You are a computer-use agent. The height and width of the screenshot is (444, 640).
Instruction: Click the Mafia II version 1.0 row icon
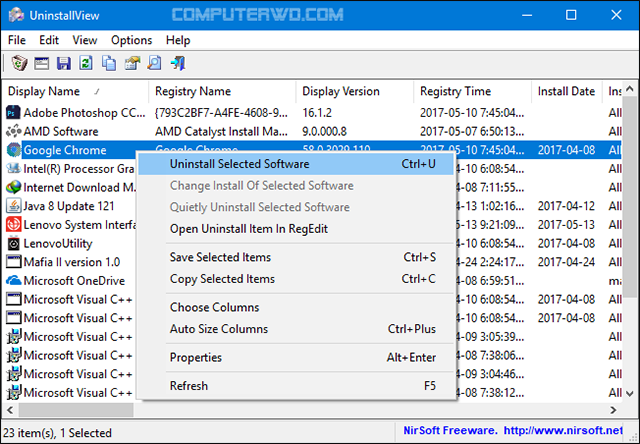coord(13,262)
